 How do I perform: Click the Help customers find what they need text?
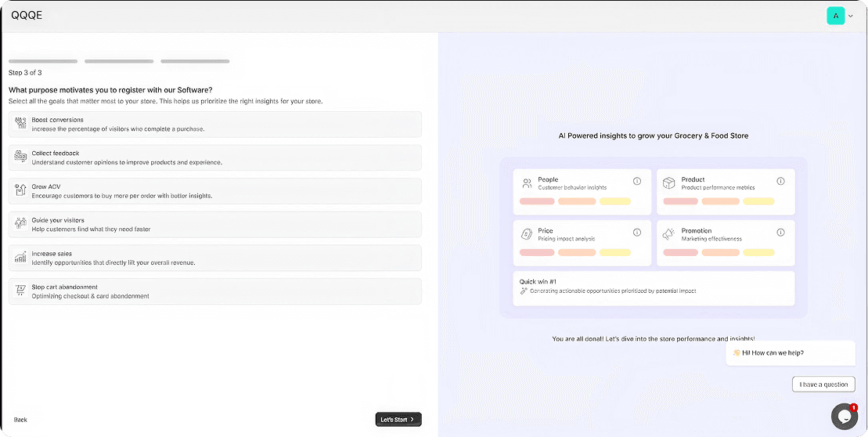tap(91, 229)
